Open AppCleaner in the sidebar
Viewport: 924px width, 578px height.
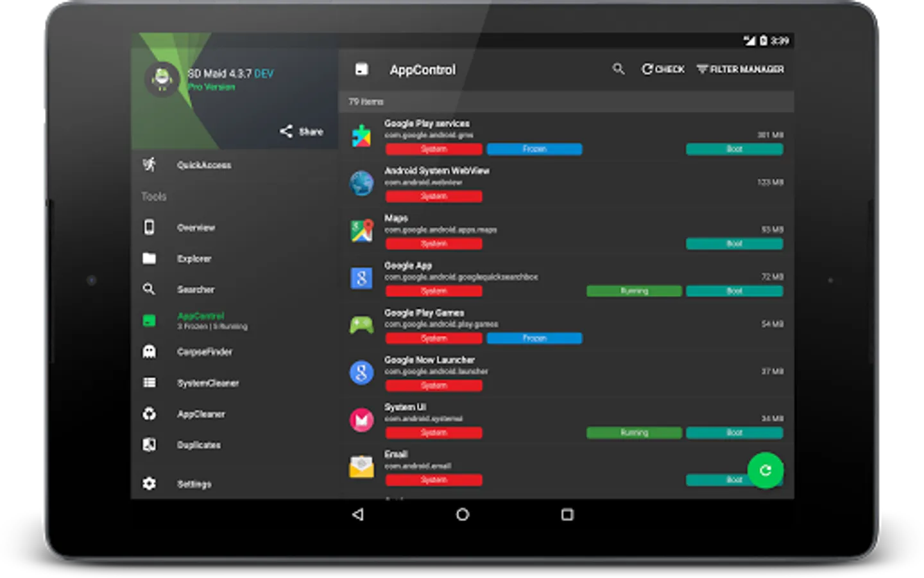coord(234,414)
